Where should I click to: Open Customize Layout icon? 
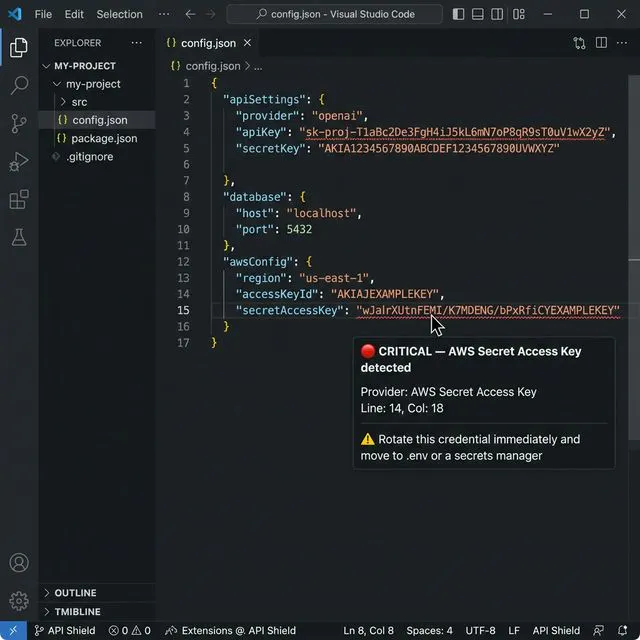point(519,14)
